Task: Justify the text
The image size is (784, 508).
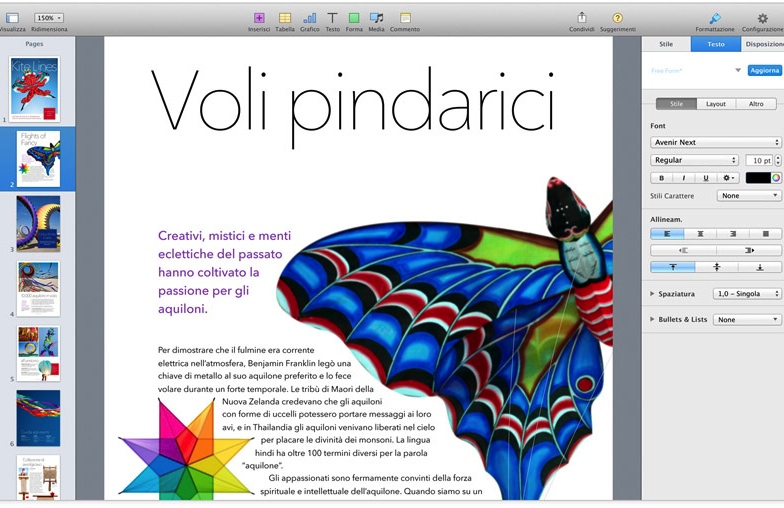Action: click(765, 234)
